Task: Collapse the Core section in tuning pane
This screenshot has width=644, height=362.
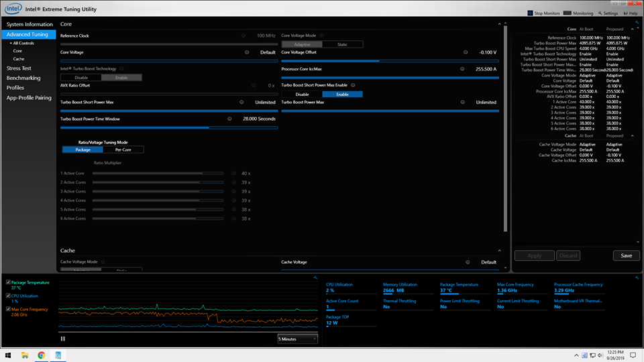Action: 499,24
